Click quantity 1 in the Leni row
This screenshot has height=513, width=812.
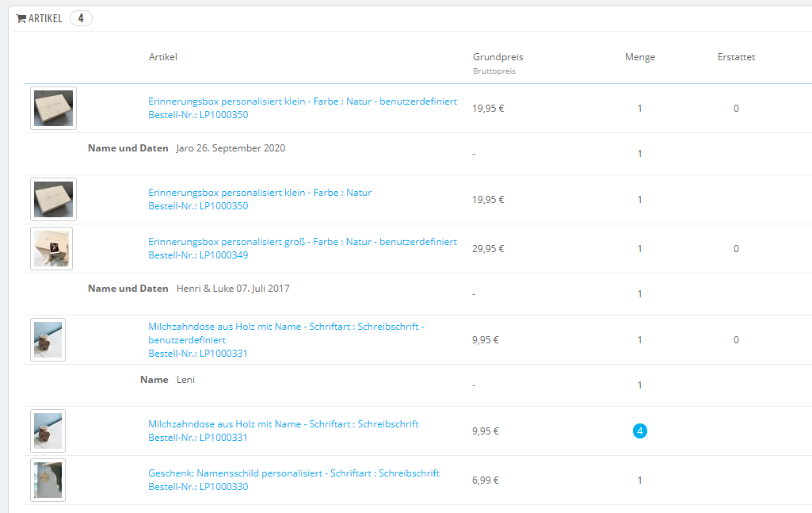click(x=640, y=385)
